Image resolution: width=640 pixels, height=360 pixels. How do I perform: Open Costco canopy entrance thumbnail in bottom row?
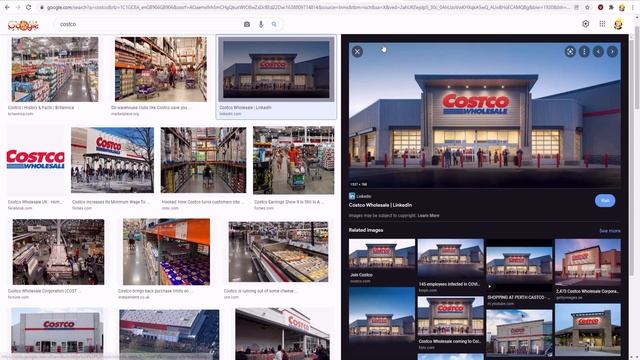pos(282,334)
